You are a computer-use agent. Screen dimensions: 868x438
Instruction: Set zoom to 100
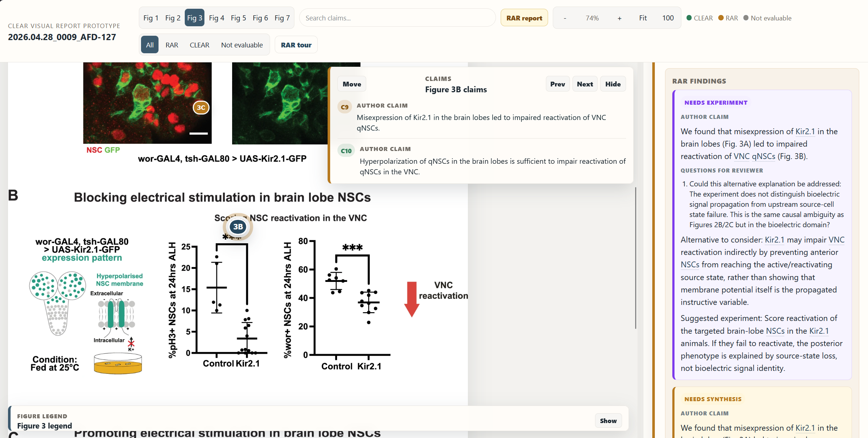(668, 18)
